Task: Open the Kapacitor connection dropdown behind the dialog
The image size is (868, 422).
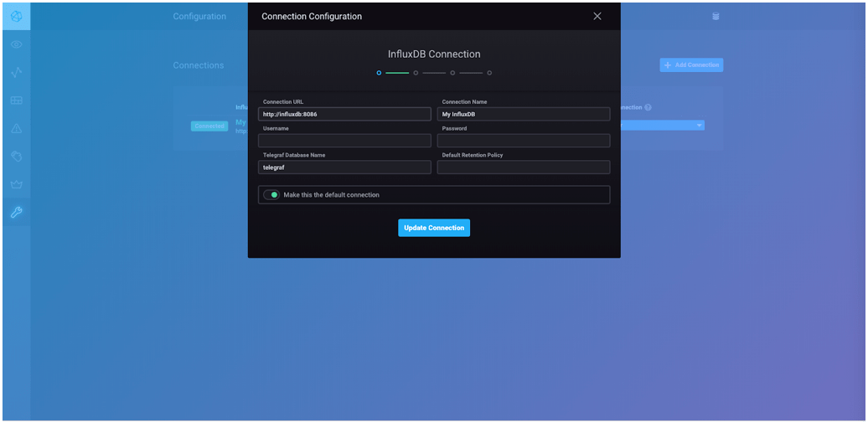Action: [x=662, y=126]
